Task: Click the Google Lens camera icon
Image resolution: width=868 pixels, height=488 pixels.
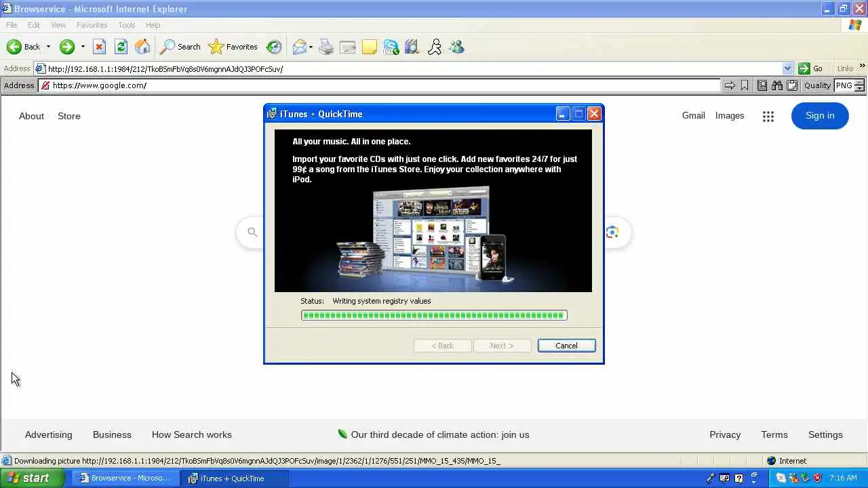Action: coord(612,232)
